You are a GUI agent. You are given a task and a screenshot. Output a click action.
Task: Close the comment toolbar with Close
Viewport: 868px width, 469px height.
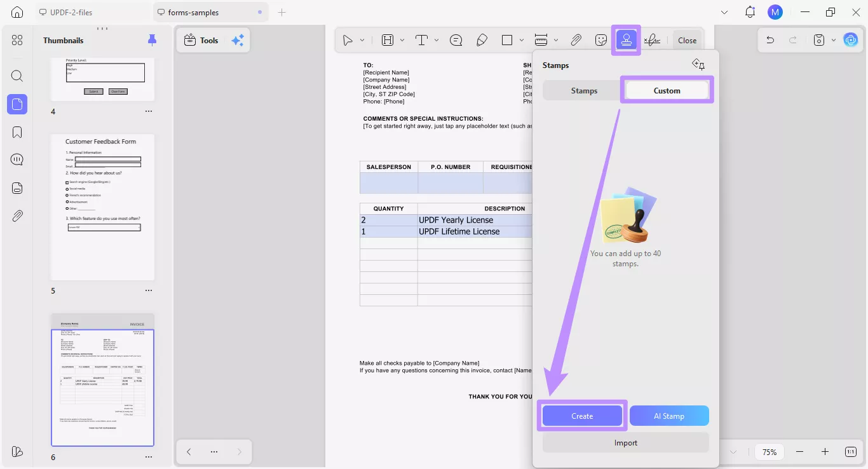[x=687, y=40]
